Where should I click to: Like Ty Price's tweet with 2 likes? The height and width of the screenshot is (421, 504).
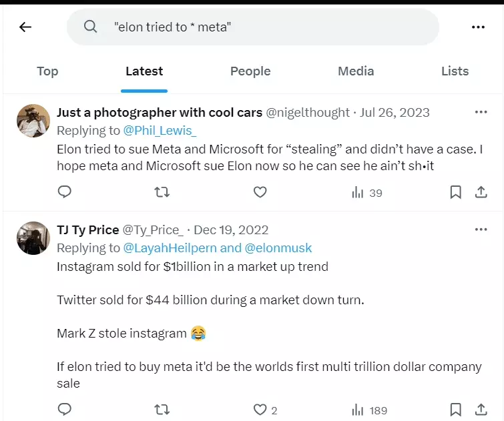(260, 409)
